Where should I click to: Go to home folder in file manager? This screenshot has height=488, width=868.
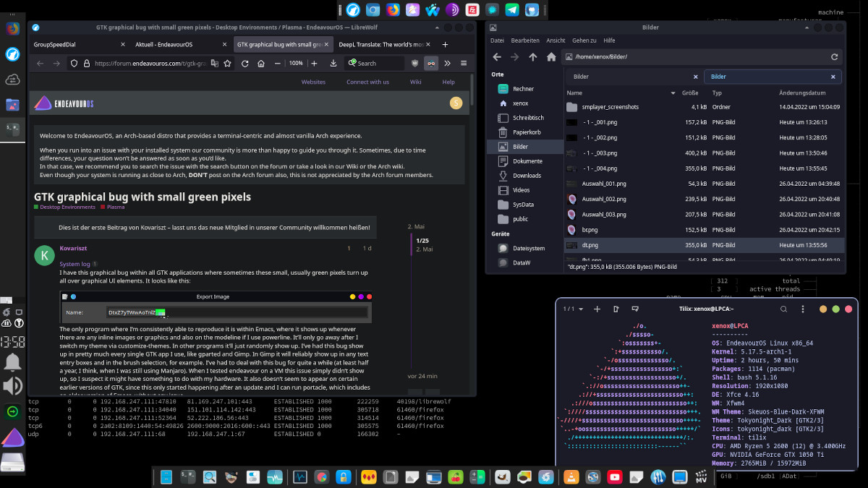[551, 56]
